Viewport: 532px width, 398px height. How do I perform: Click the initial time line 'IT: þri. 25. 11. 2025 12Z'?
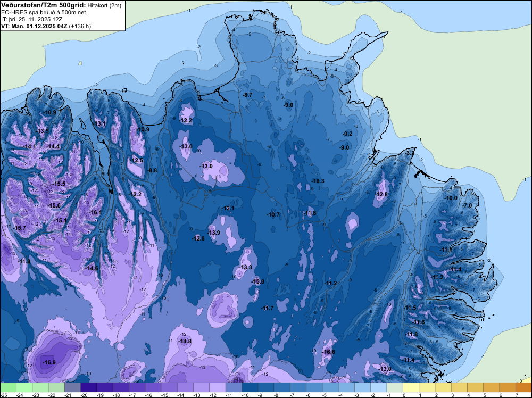[31, 19]
